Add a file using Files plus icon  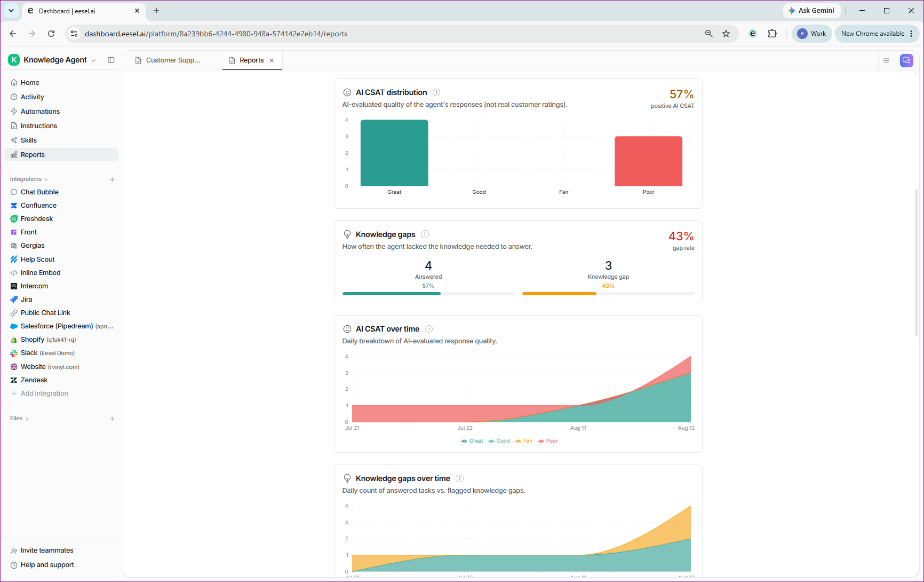pyautogui.click(x=112, y=419)
